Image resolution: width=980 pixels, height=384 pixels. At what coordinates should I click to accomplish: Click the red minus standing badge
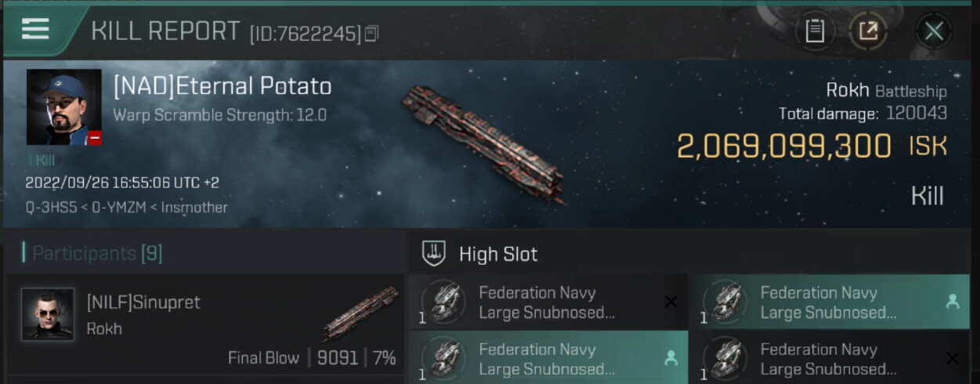click(x=95, y=138)
